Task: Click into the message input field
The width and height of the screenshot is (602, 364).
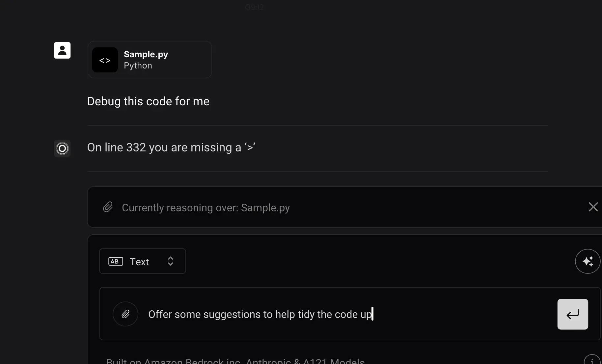Action: click(350, 314)
